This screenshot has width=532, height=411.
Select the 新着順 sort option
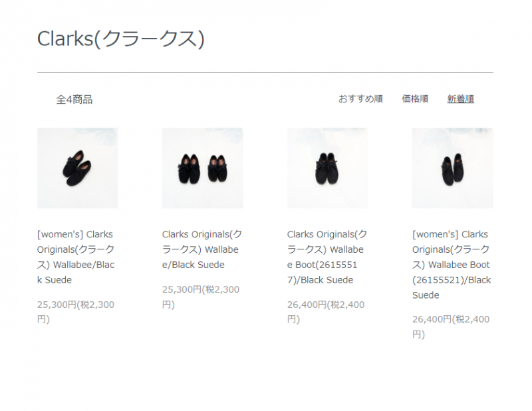[460, 99]
